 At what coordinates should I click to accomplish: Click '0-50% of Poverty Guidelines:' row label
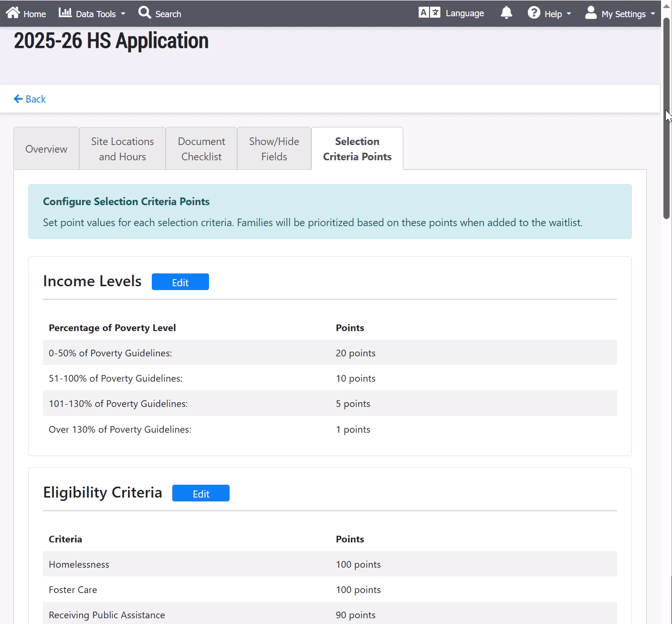coord(110,353)
